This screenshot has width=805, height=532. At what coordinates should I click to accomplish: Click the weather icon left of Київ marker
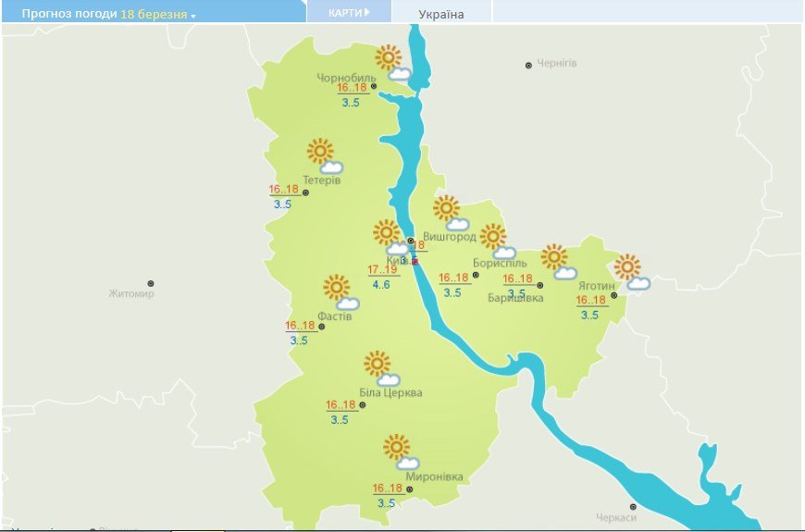point(390,237)
